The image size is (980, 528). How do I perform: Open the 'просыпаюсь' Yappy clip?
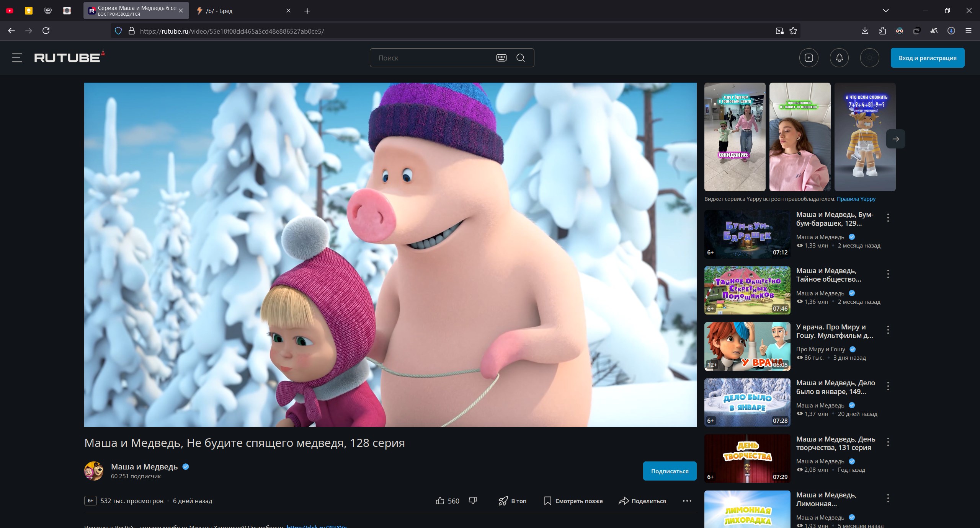click(800, 137)
